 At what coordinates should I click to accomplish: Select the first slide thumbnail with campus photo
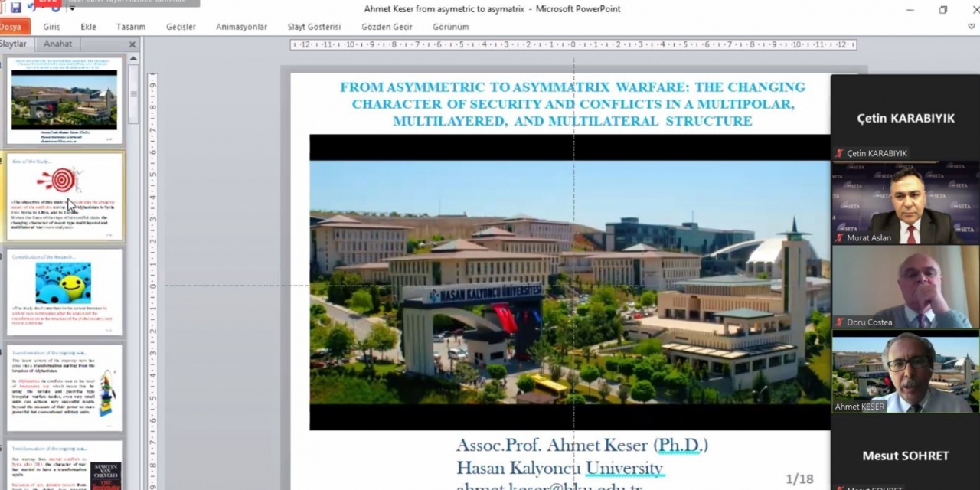point(64,100)
